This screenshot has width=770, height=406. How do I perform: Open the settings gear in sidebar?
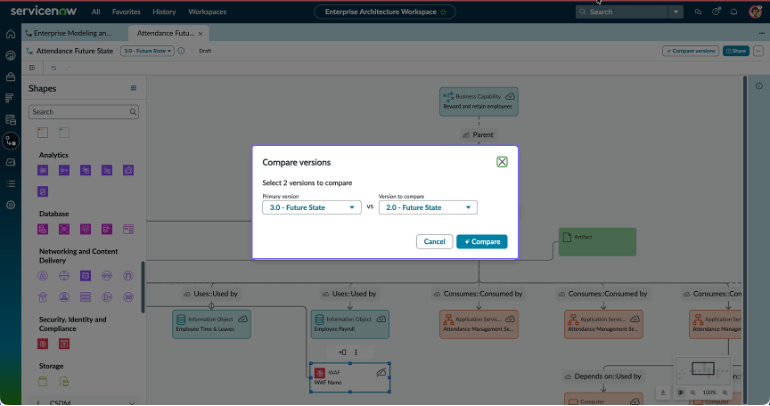pyautogui.click(x=10, y=205)
